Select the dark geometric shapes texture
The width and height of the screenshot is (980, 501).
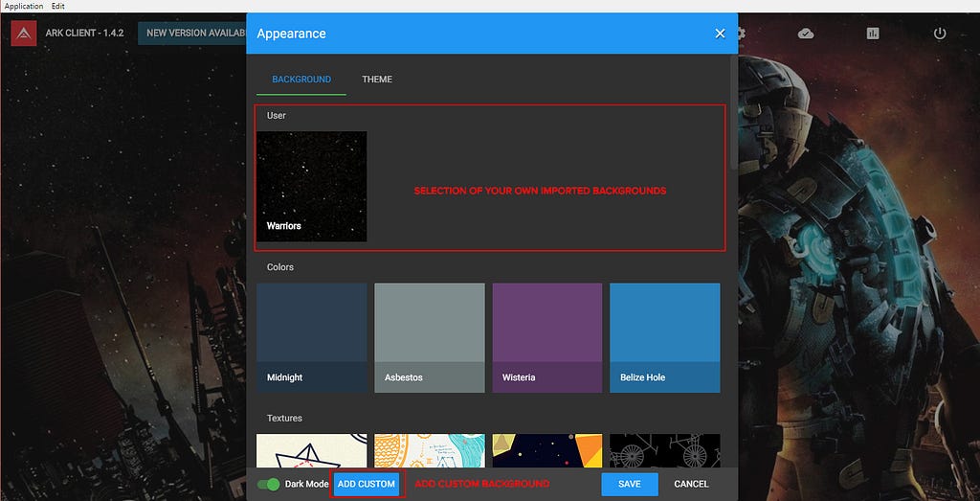[547, 451]
